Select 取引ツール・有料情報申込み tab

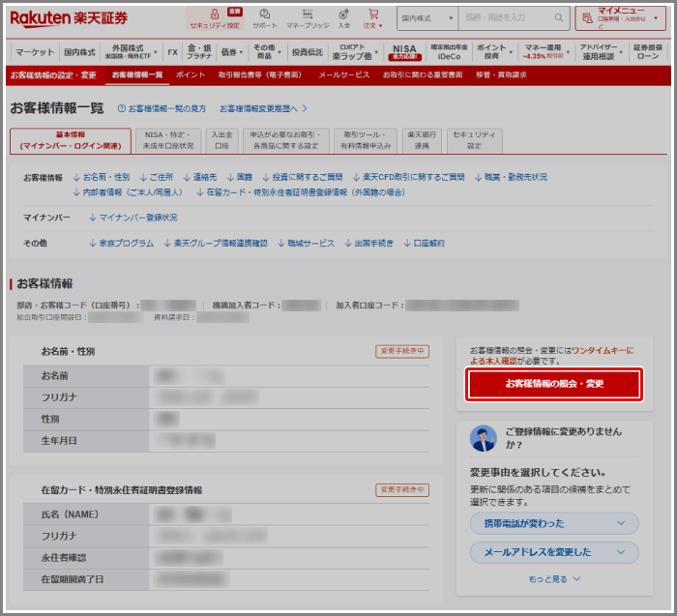point(366,141)
